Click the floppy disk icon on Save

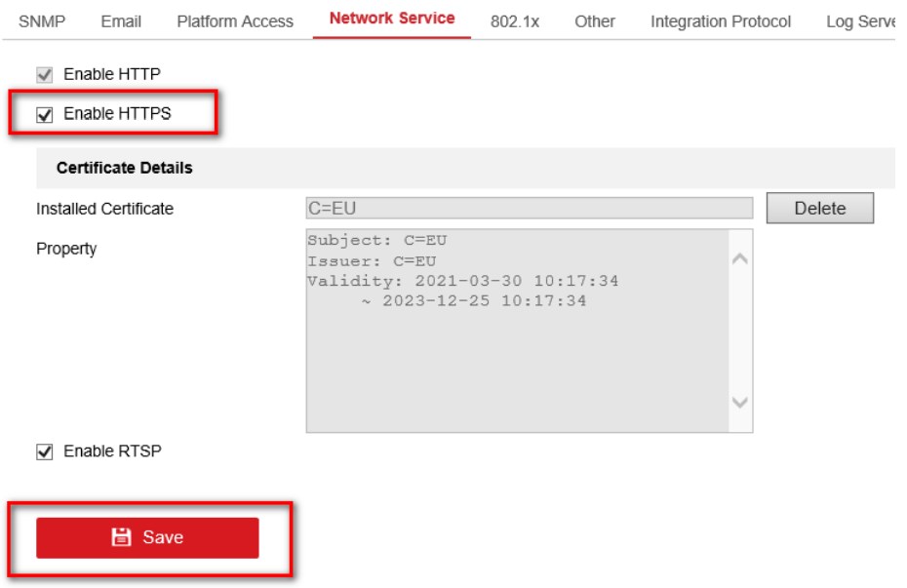tap(122, 537)
